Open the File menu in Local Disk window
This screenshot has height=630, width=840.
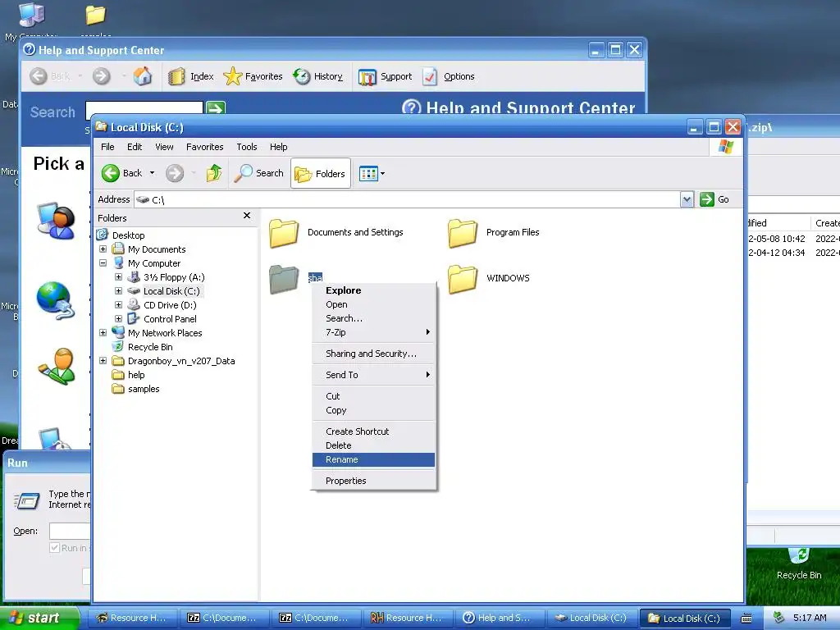click(107, 147)
